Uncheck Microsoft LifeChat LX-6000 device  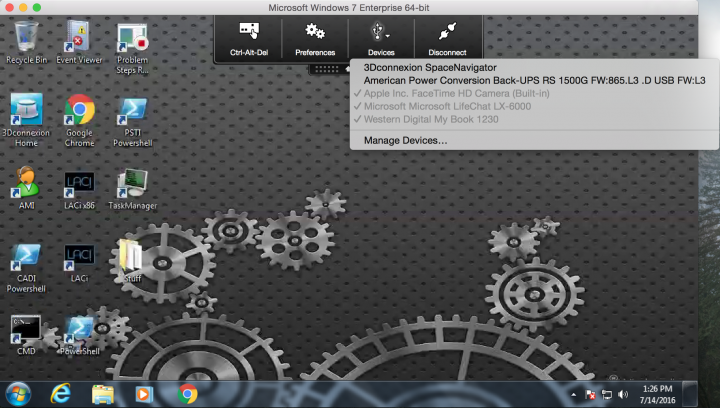point(447,106)
